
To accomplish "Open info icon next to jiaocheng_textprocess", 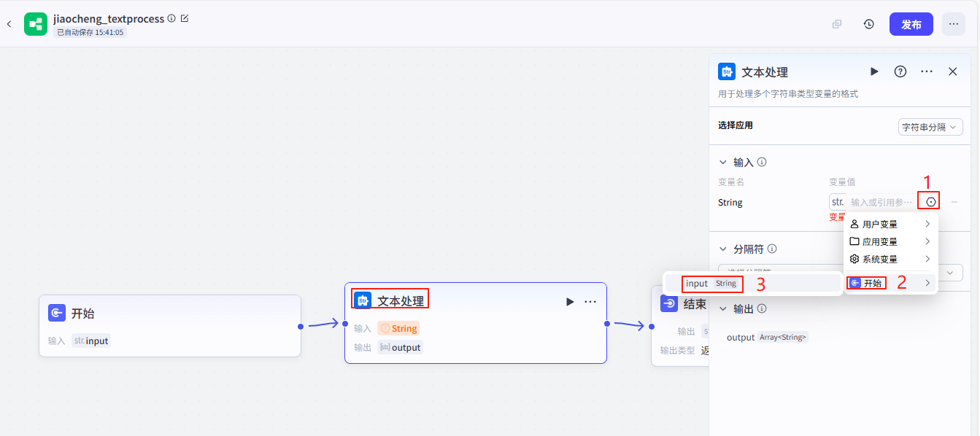I will click(171, 18).
